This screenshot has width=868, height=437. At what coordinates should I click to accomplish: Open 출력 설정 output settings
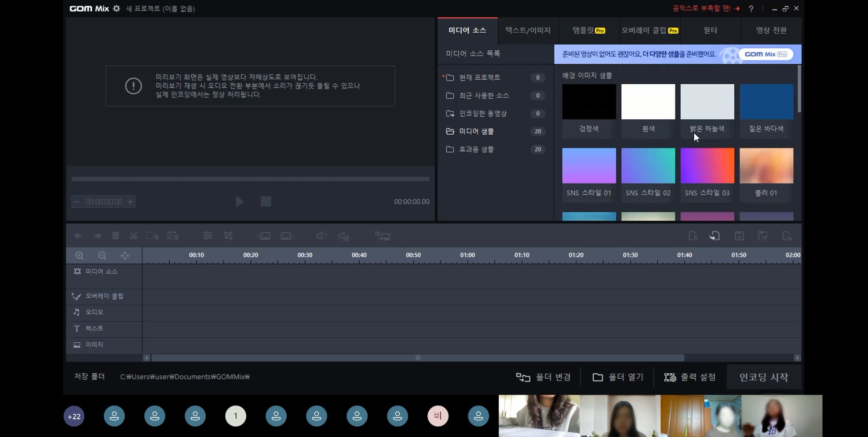point(690,377)
